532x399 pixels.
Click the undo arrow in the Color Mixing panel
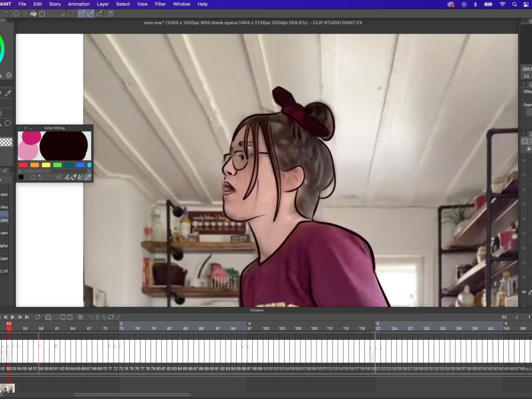coord(40,177)
